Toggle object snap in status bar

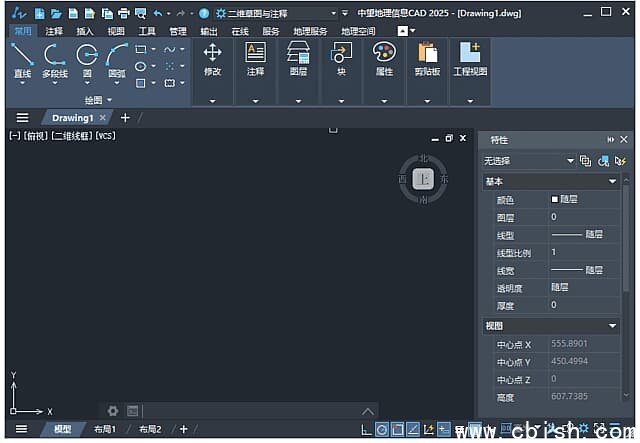[x=398, y=429]
